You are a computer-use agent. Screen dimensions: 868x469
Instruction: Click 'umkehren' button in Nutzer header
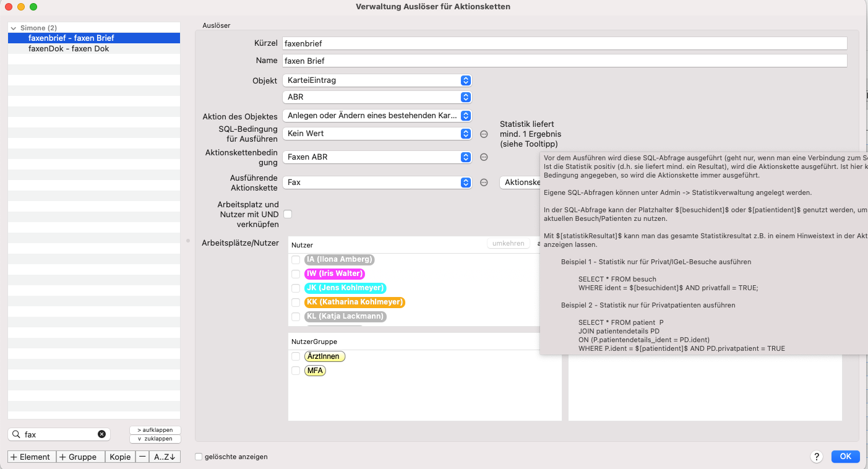[509, 244]
